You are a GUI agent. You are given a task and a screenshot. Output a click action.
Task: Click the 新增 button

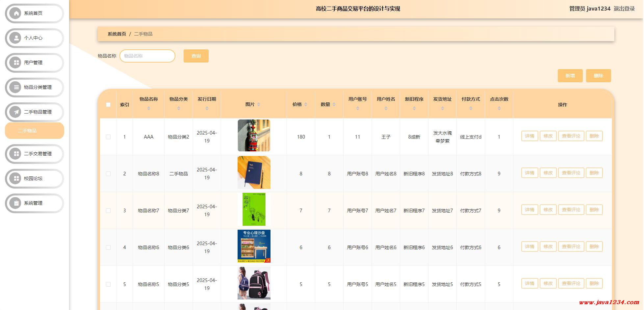click(x=570, y=76)
